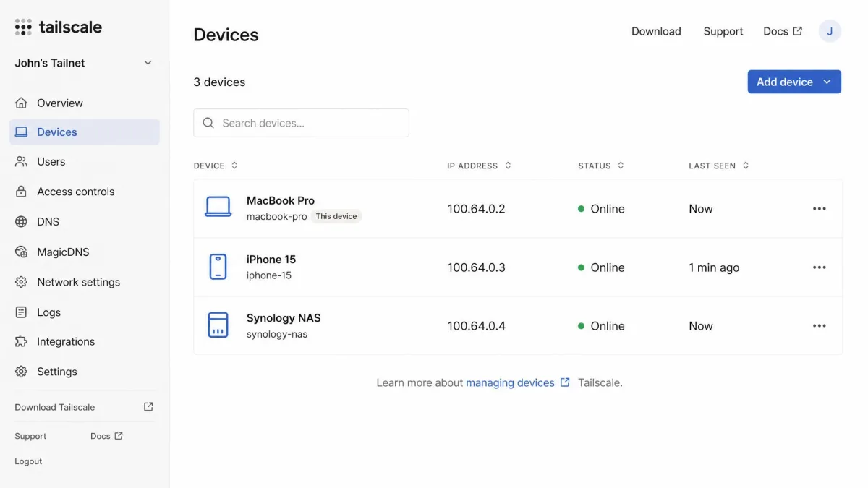This screenshot has width=868, height=488.
Task: Open MagicDNS settings
Action: [85, 252]
